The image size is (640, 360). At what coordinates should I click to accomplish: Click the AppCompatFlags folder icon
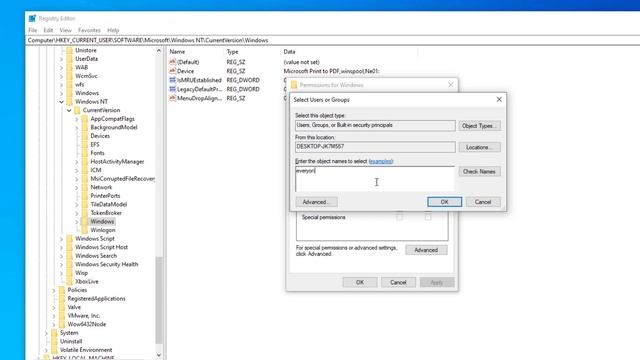85,119
